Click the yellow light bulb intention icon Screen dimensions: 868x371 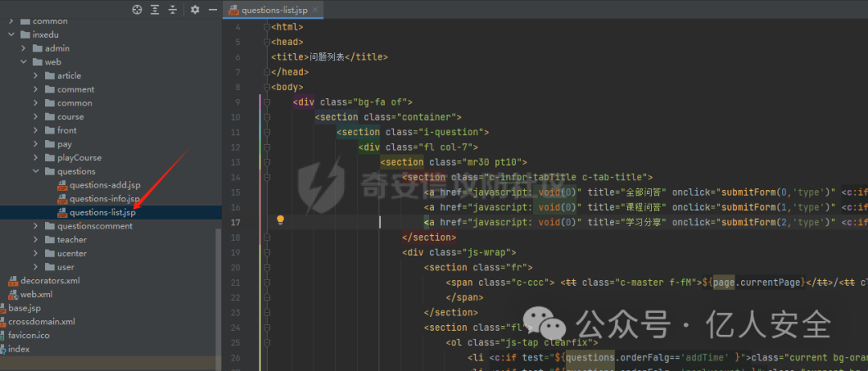(x=280, y=221)
